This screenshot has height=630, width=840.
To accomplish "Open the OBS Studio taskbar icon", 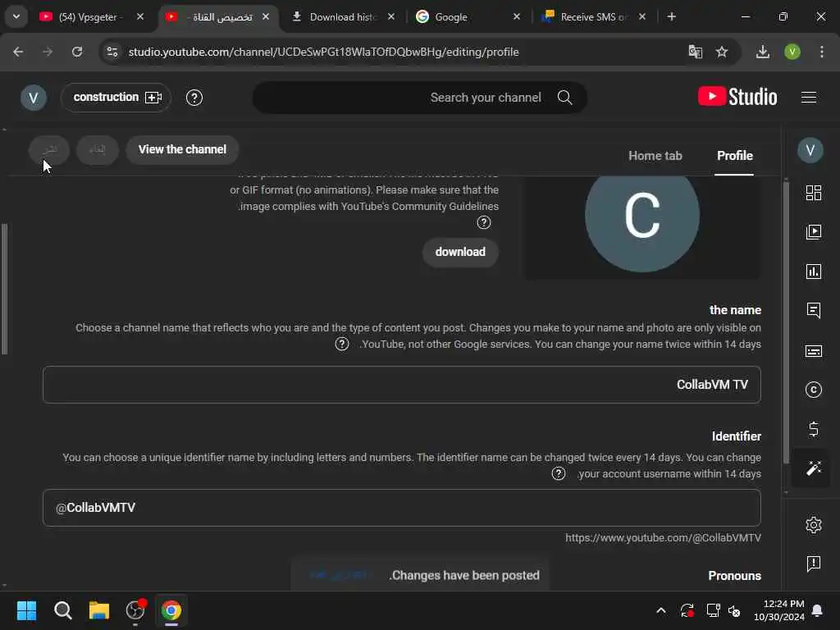I will [x=135, y=610].
